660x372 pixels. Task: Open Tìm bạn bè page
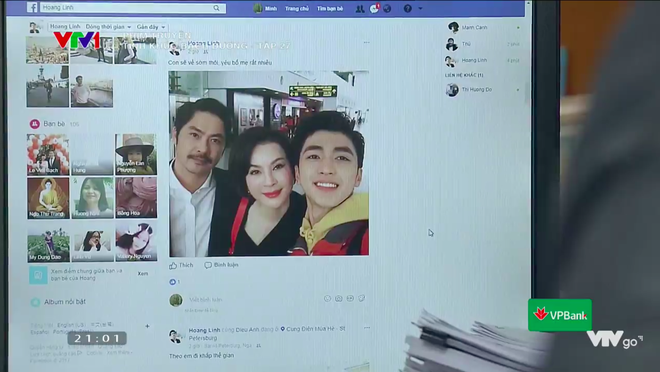point(330,8)
